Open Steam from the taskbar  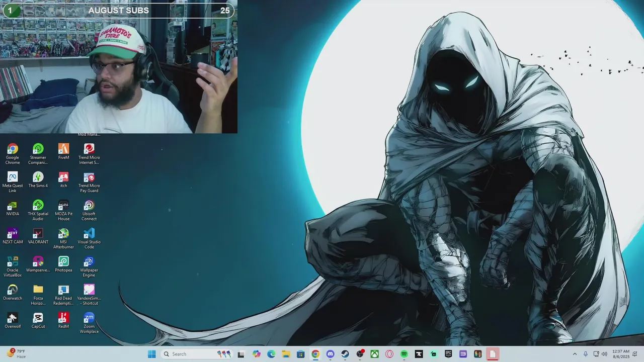(345, 354)
